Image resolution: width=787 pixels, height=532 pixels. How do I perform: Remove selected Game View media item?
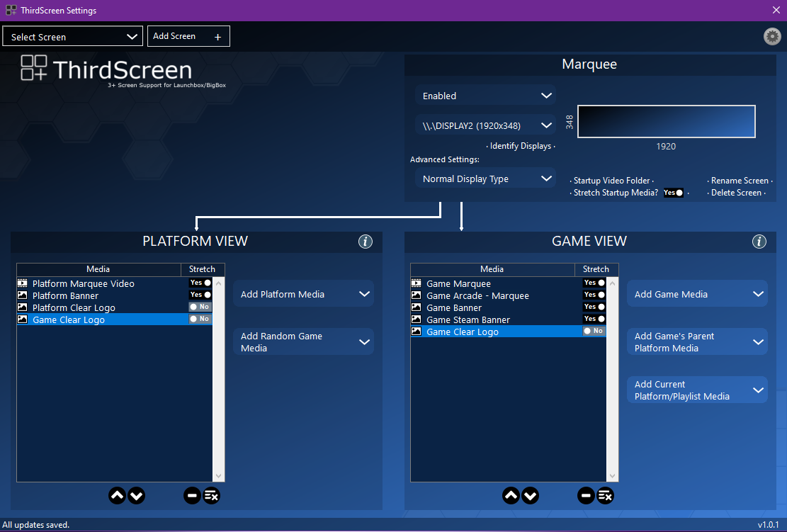[586, 496]
